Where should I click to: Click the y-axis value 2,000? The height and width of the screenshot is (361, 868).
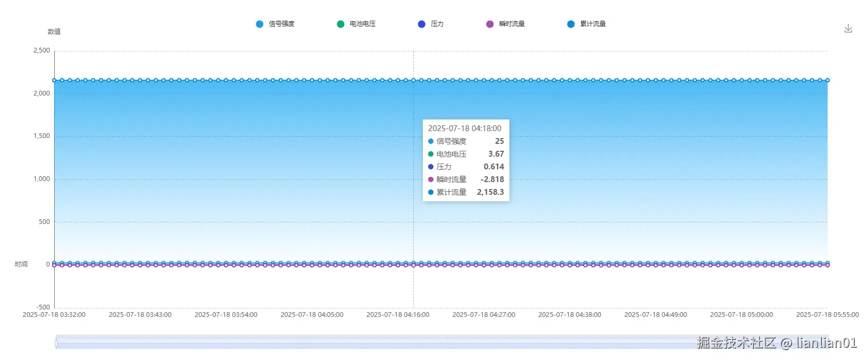pos(42,93)
